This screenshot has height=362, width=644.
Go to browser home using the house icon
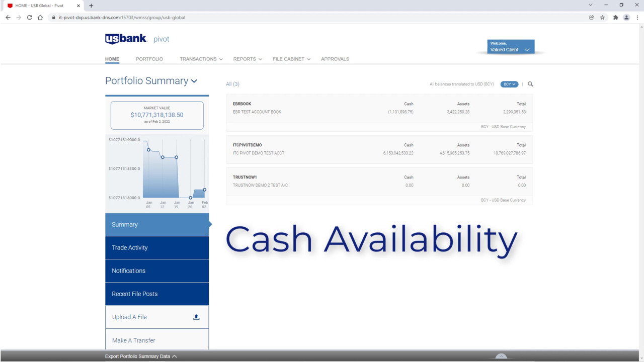pyautogui.click(x=40, y=18)
